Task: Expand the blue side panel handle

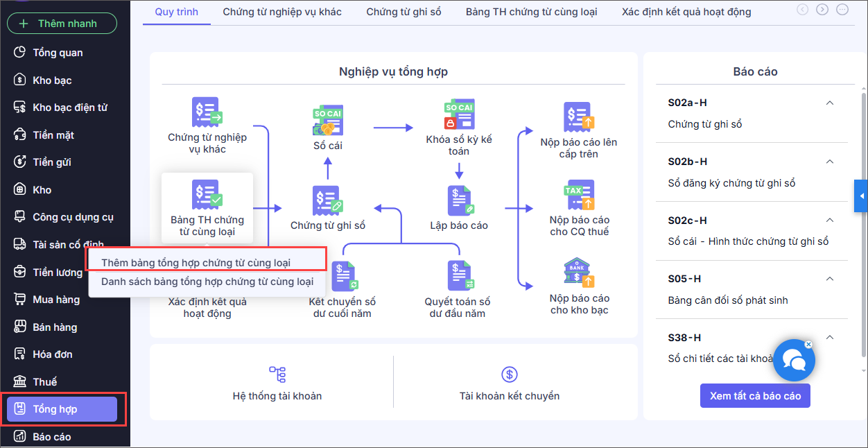Action: pyautogui.click(x=861, y=196)
